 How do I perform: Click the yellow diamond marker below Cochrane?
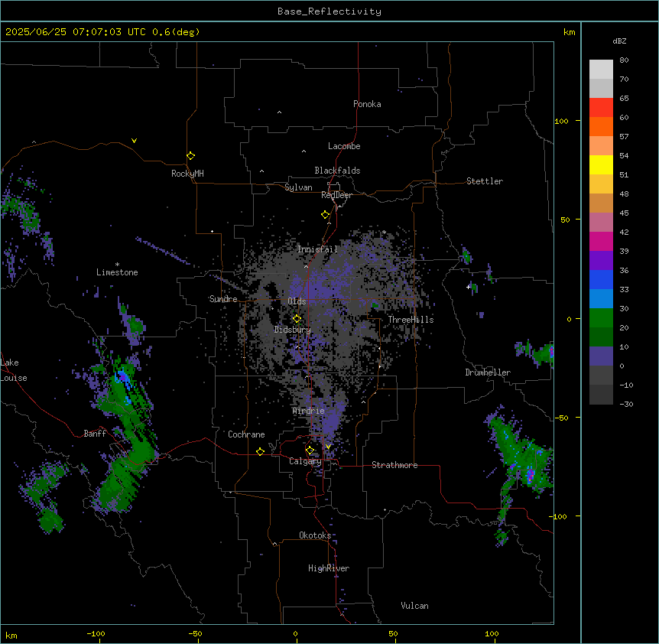[260, 451]
